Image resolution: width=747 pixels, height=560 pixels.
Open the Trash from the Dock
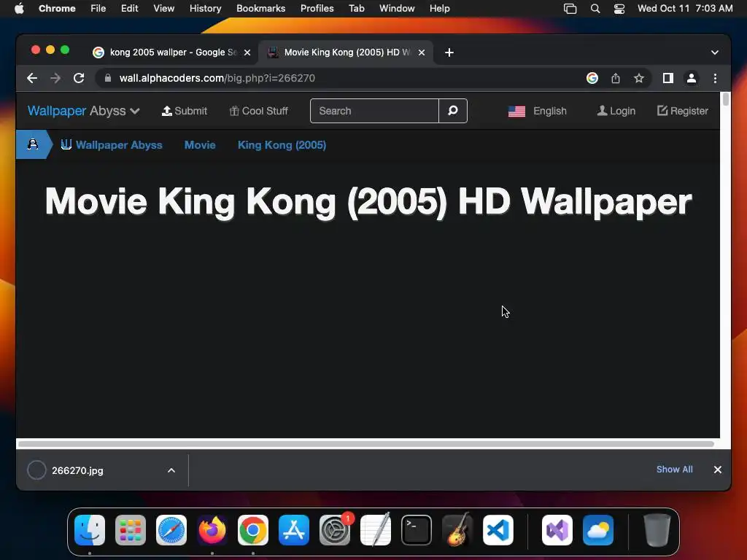coord(657,530)
